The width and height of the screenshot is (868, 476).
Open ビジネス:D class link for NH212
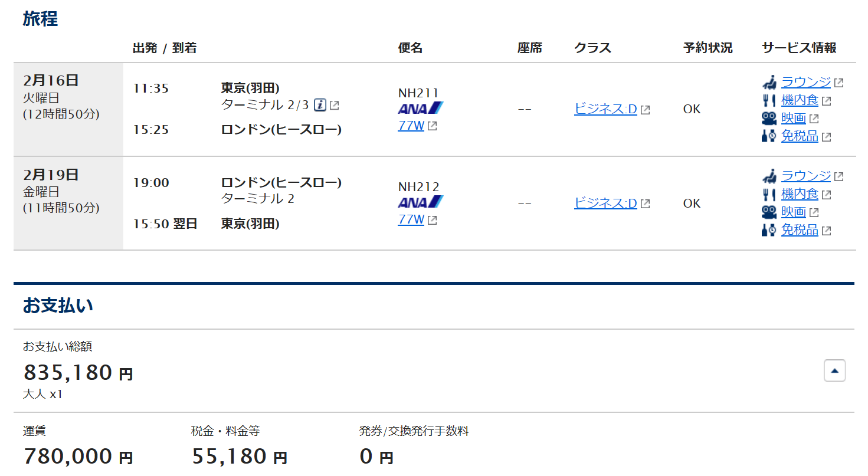[605, 203]
